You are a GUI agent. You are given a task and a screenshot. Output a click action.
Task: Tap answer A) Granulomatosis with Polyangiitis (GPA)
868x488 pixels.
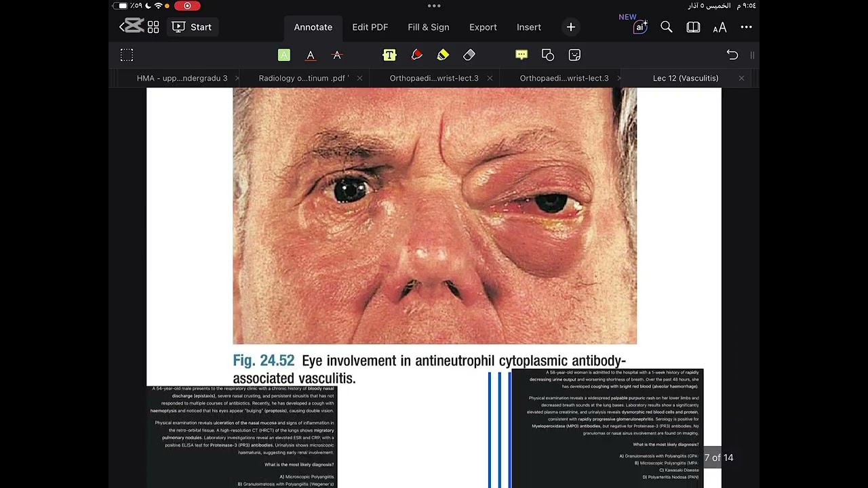658,456
